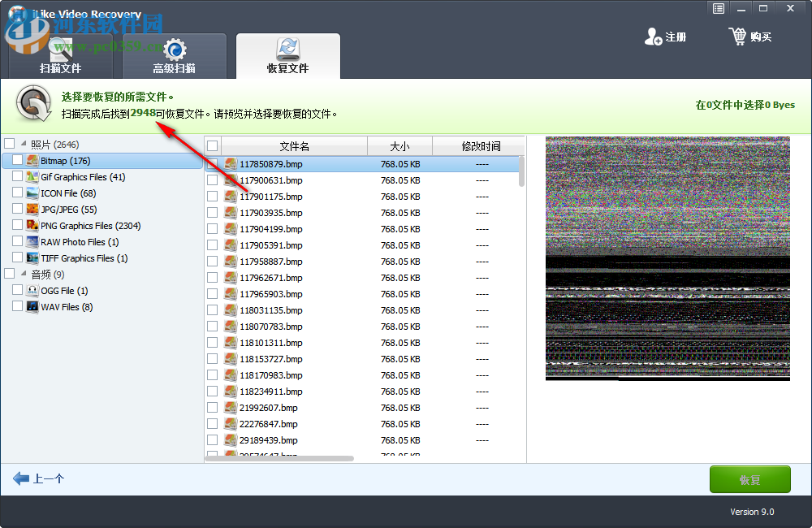
Task: Toggle select-all checkbox in file list header
Action: pos(214,145)
